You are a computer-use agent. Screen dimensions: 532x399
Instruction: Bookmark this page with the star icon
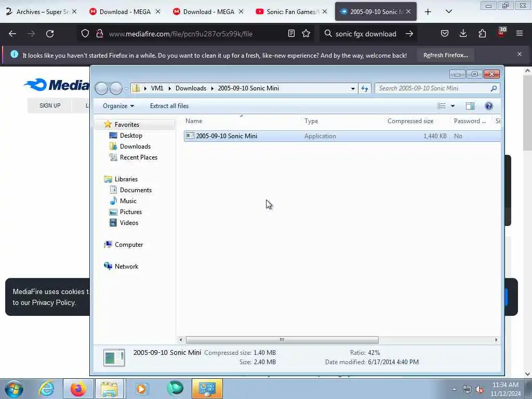click(x=306, y=33)
